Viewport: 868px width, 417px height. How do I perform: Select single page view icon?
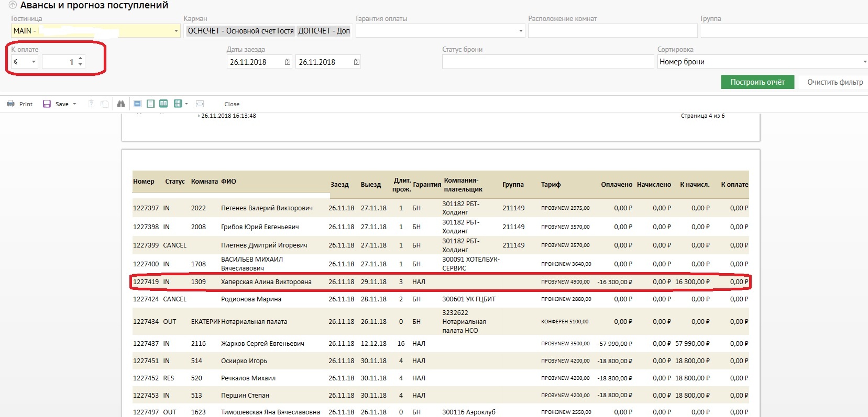[x=150, y=104]
